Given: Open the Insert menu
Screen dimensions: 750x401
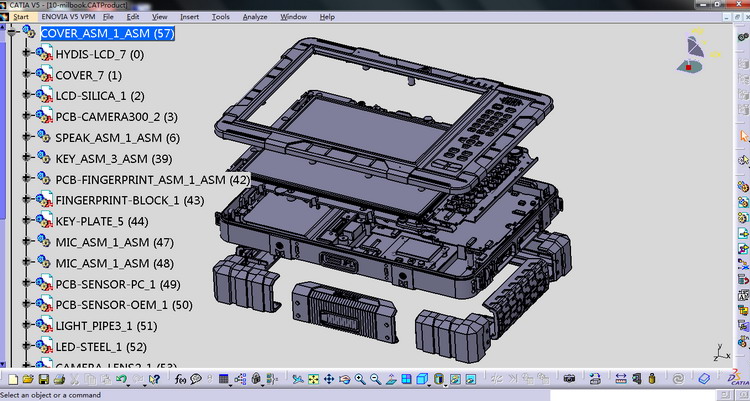Looking at the screenshot, I should click(189, 17).
